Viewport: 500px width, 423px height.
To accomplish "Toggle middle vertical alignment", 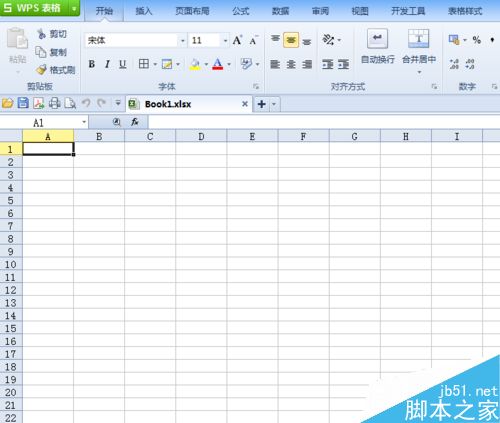I will (x=291, y=40).
